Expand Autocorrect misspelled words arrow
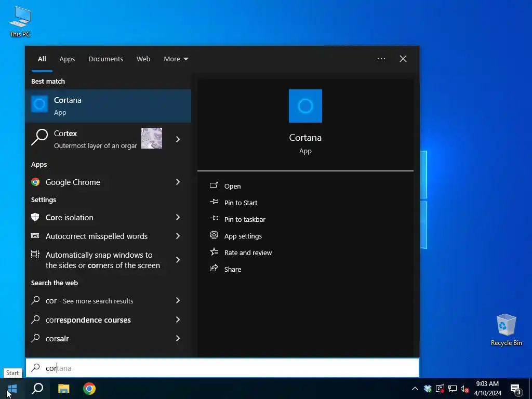532x399 pixels. point(178,236)
